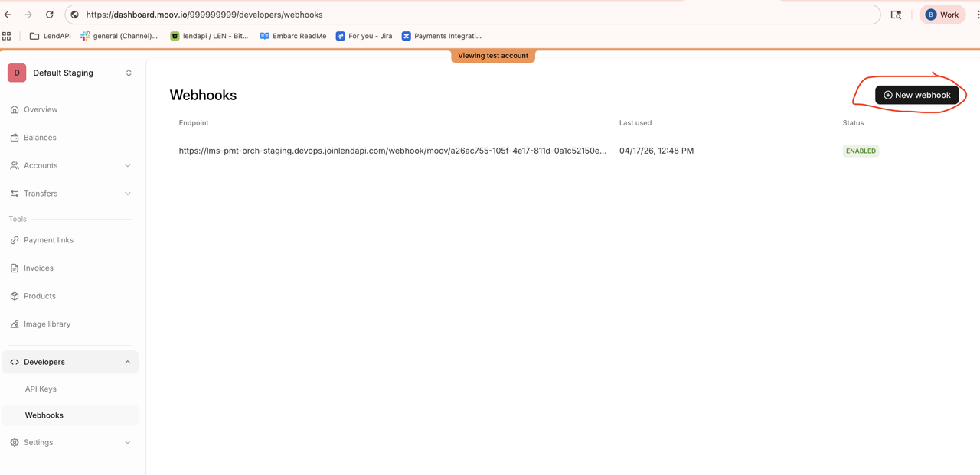Create a New webhook
980x475 pixels.
917,95
